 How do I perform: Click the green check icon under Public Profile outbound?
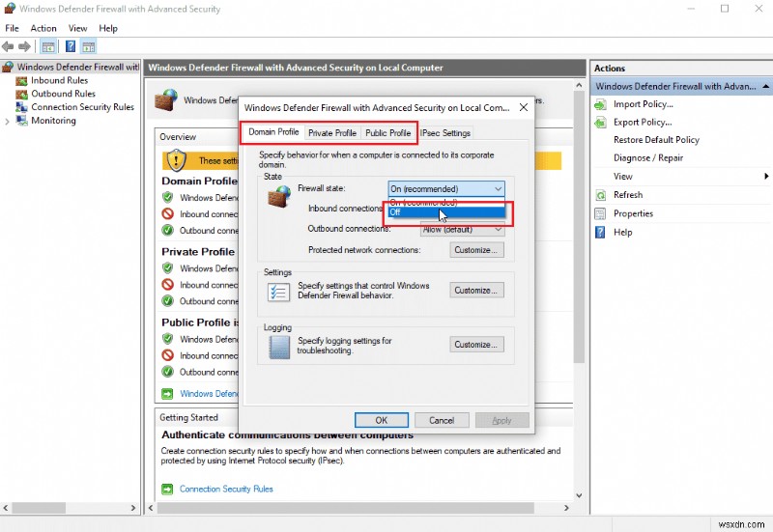tap(167, 372)
